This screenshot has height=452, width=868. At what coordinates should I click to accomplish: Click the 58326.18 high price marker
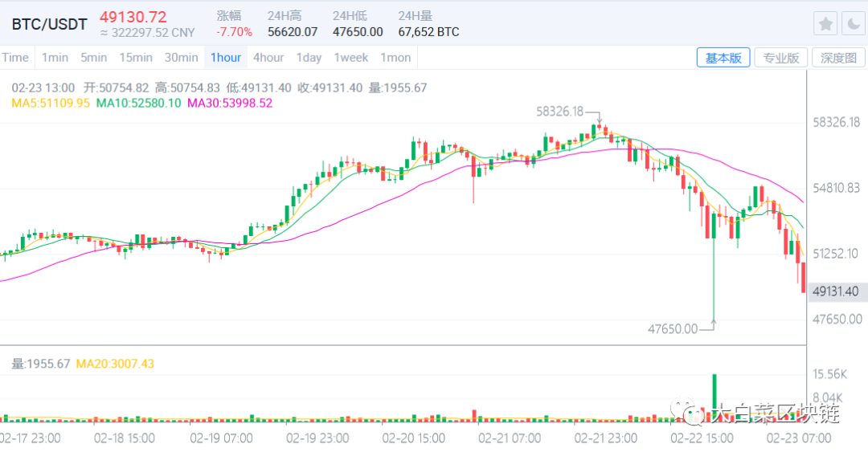pos(559,112)
